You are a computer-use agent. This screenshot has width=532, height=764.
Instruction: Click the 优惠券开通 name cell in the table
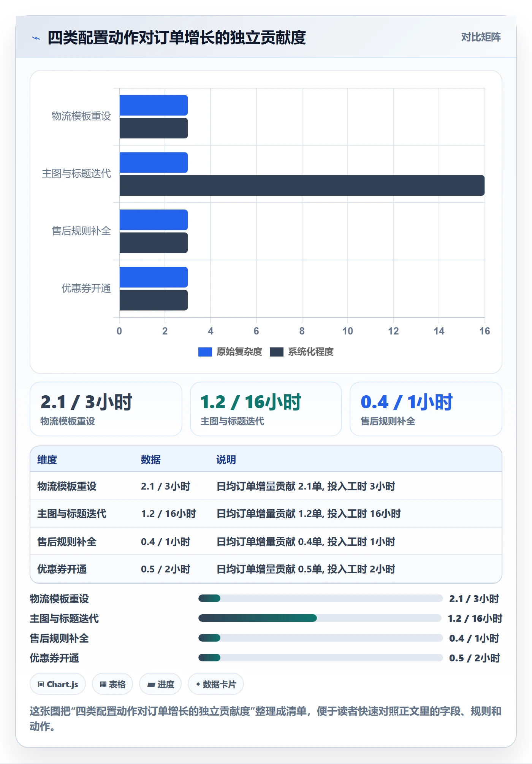click(62, 569)
